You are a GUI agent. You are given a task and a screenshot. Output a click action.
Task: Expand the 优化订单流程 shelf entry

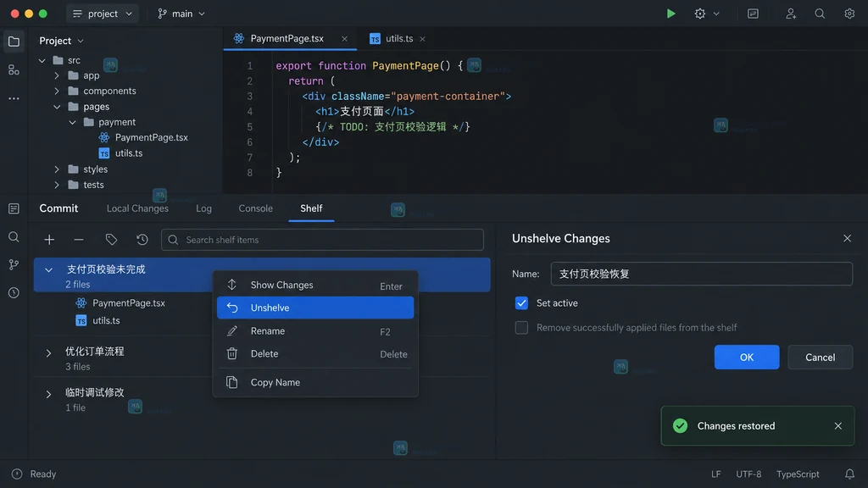click(x=48, y=353)
